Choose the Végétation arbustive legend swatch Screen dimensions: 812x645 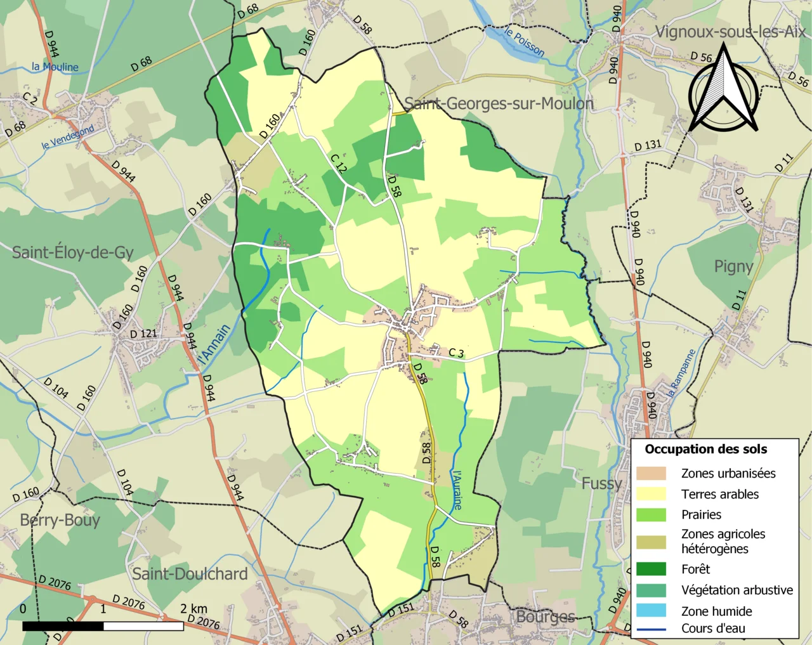pyautogui.click(x=651, y=590)
